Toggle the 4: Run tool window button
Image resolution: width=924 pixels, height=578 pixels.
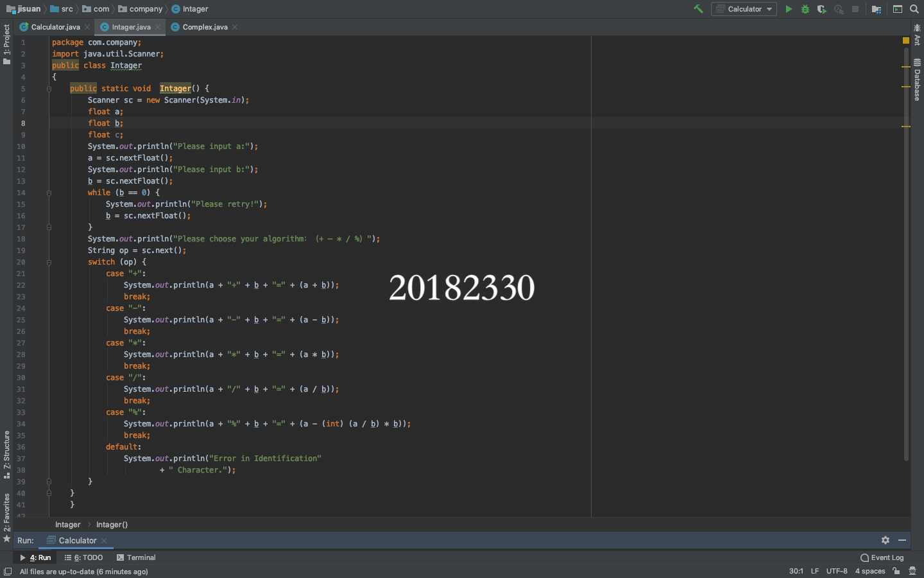point(35,557)
